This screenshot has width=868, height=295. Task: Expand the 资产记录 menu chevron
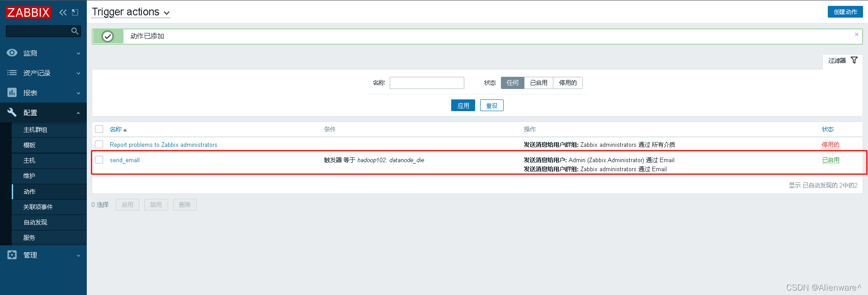pos(78,73)
